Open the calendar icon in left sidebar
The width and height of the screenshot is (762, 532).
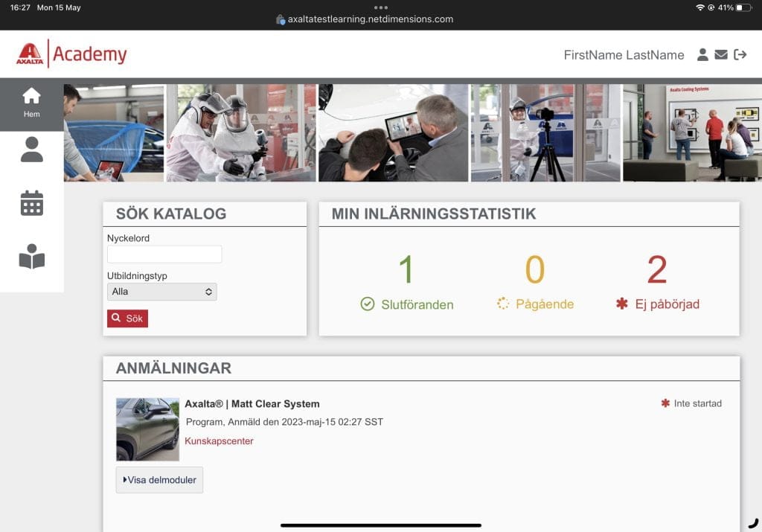(x=31, y=202)
